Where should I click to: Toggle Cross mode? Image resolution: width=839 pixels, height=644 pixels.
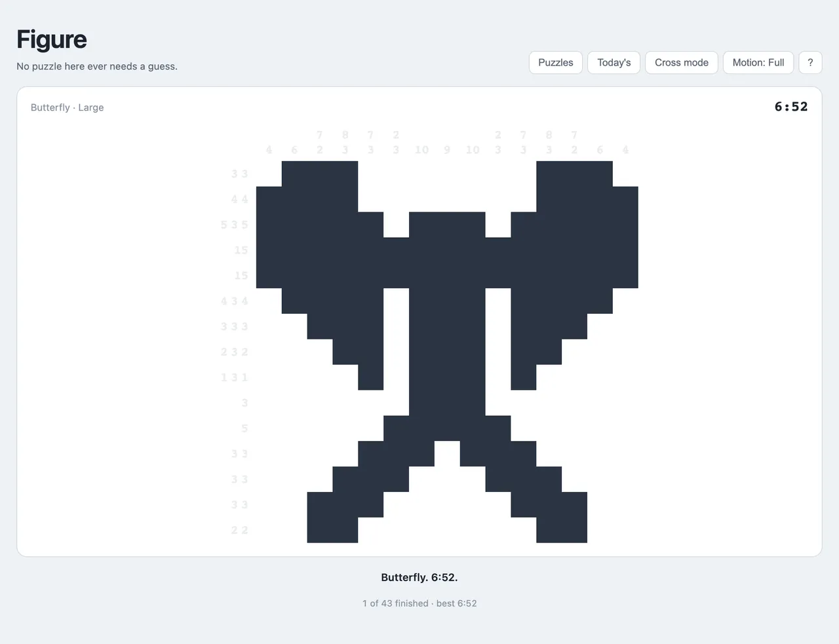pyautogui.click(x=682, y=62)
